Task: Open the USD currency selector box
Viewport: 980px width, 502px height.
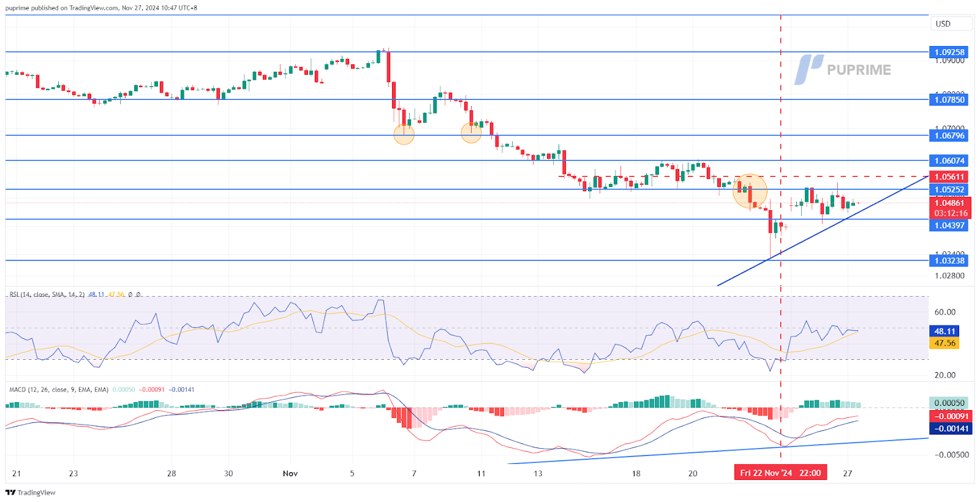Action: [x=951, y=24]
